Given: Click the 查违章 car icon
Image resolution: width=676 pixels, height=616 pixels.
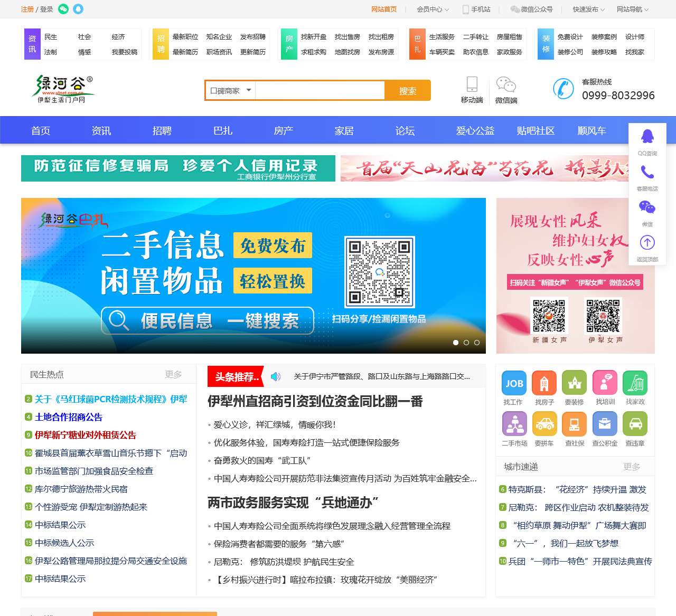Looking at the screenshot, I should click(x=635, y=423).
